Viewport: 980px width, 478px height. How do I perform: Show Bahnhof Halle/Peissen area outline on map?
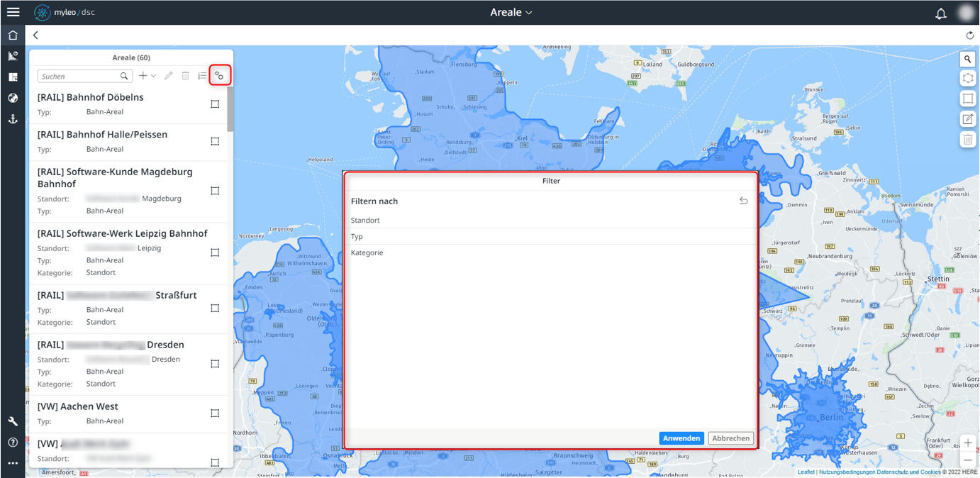(215, 141)
